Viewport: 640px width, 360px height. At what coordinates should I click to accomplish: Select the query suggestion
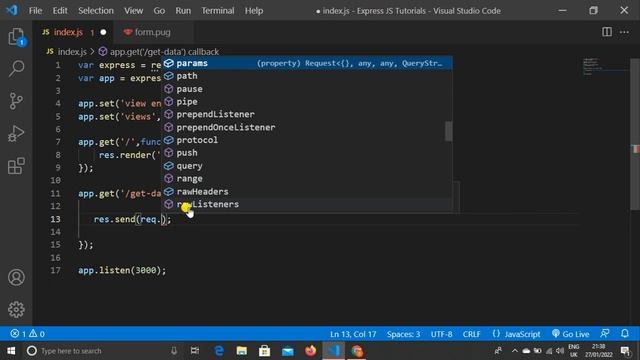307,166
